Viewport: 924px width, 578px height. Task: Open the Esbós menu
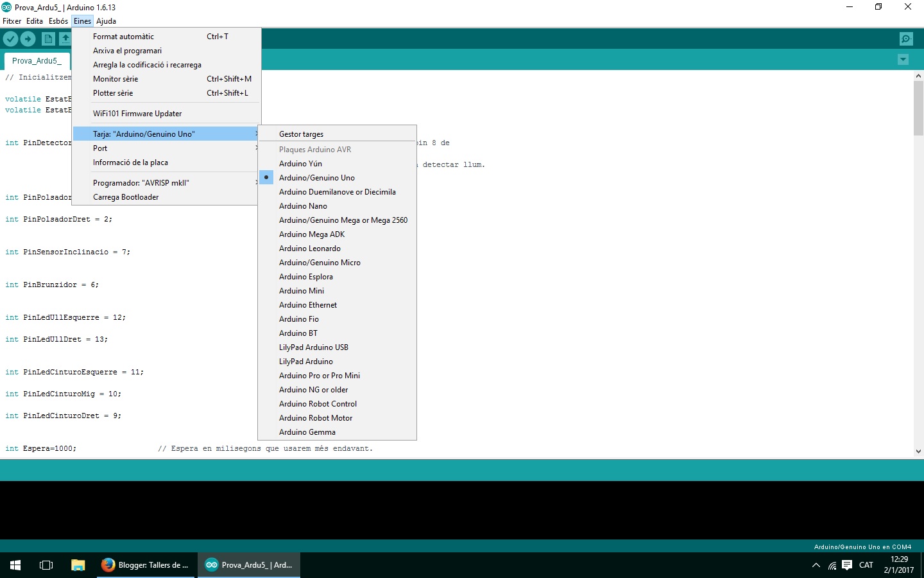tap(58, 21)
